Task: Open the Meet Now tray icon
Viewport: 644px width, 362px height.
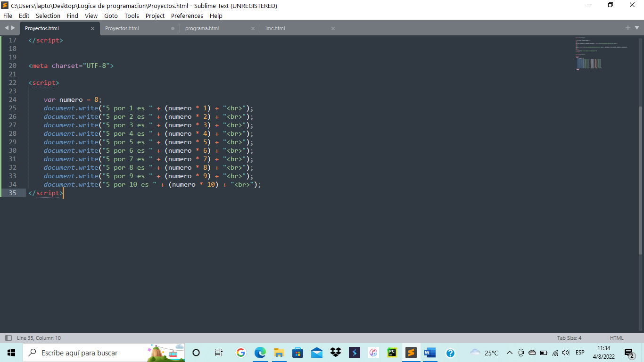Action: click(521, 353)
